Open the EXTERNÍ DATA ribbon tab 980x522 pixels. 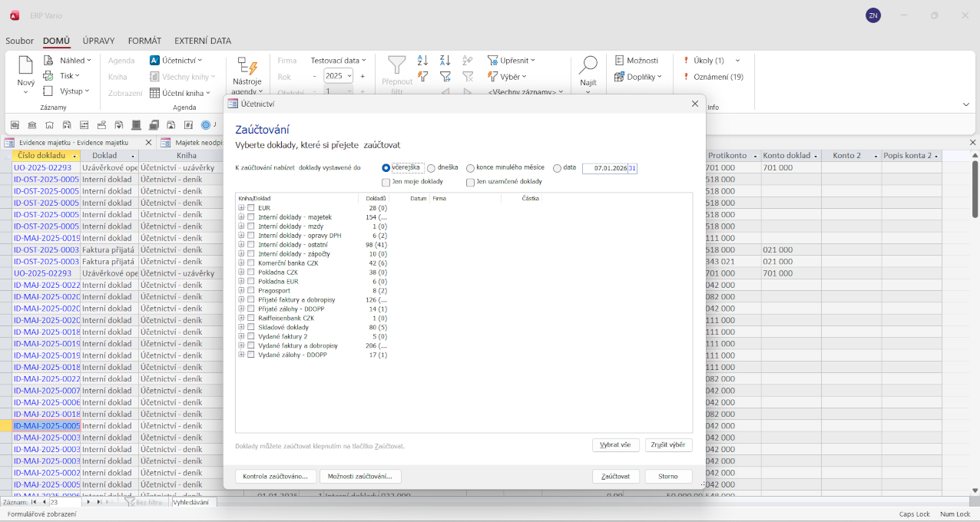pos(202,41)
